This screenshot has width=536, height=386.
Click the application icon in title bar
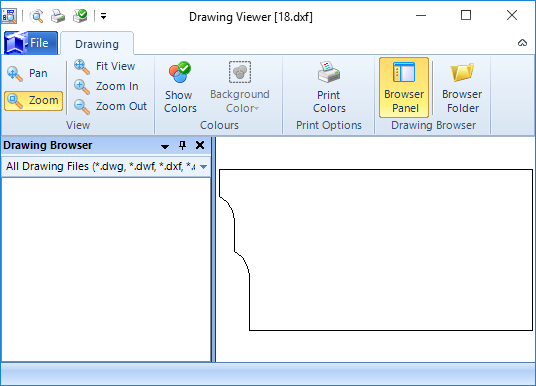pyautogui.click(x=9, y=16)
